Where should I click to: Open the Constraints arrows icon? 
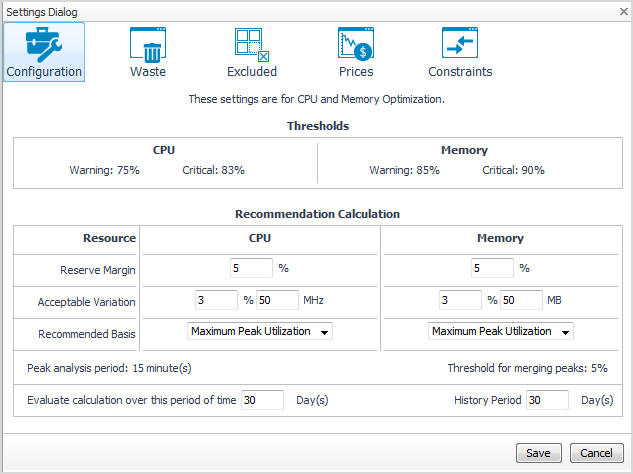click(460, 43)
